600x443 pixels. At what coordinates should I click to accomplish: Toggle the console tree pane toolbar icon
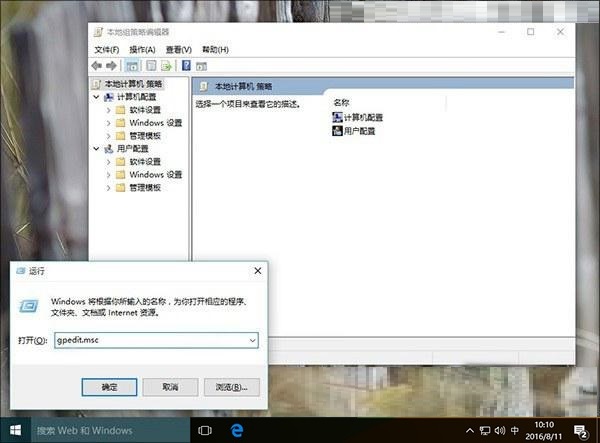pos(132,66)
